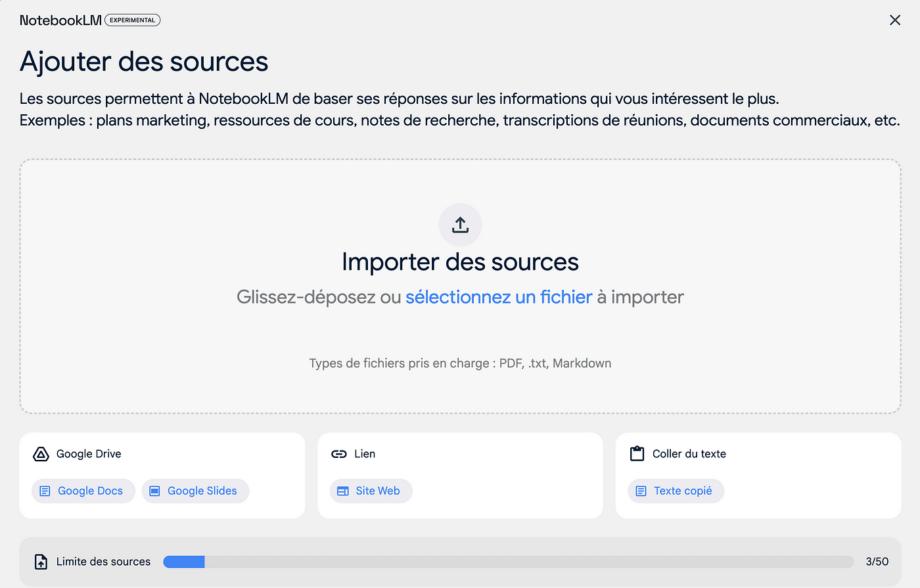Viewport: 920px width, 588px height.
Task: Click the sentence starting 'Les sources permettent'
Action: tap(399, 99)
